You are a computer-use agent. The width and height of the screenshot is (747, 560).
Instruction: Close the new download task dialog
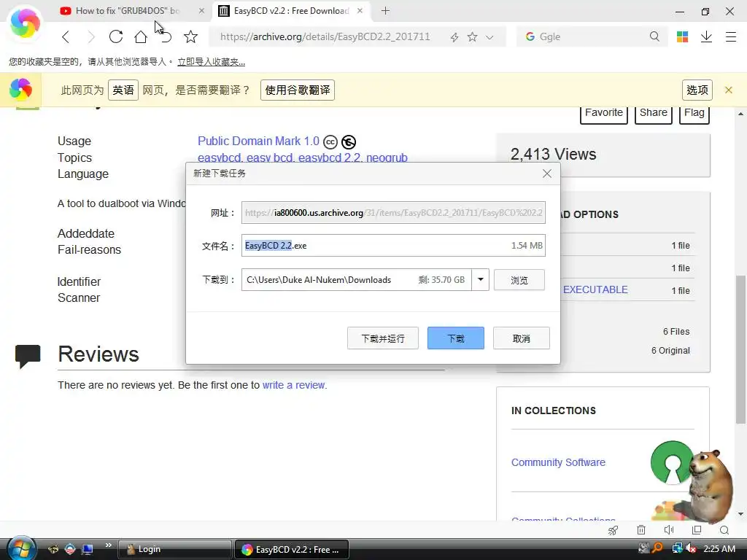[547, 174]
